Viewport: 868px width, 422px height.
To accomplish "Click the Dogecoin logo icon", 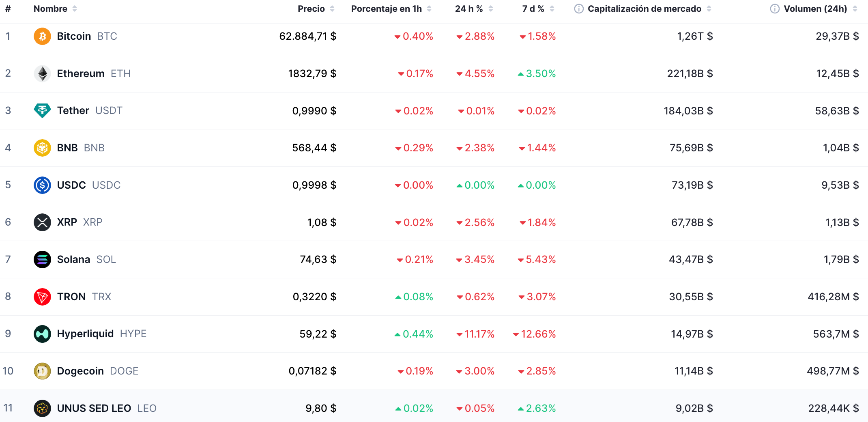I will 42,371.
